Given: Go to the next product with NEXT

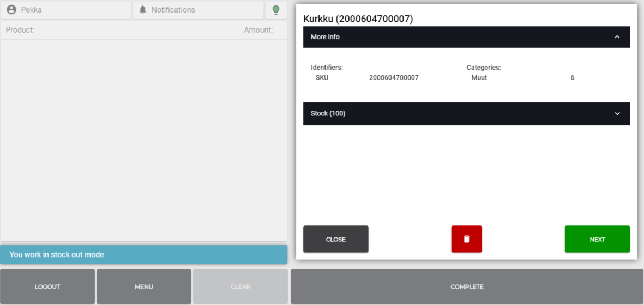Looking at the screenshot, I should [597, 239].
